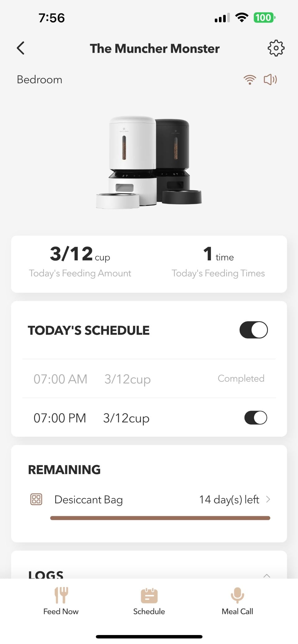Open Desiccant Bag details chevron

pyautogui.click(x=269, y=499)
